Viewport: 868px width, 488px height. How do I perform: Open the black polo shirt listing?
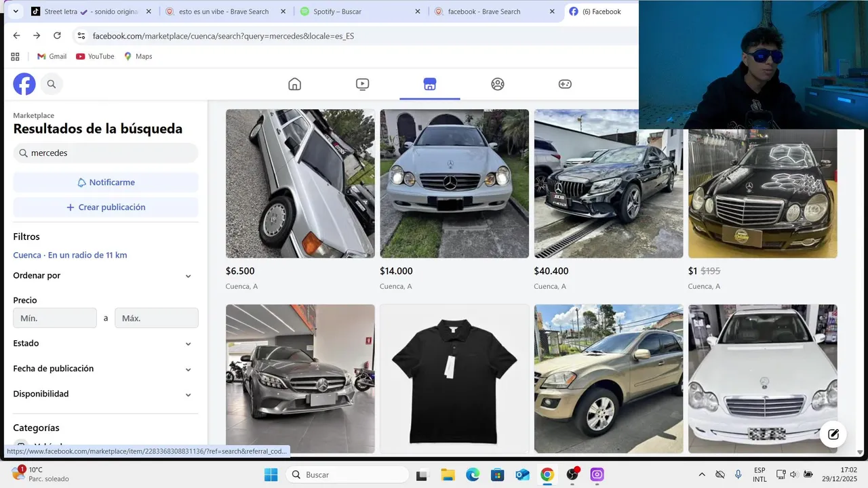[x=454, y=379]
